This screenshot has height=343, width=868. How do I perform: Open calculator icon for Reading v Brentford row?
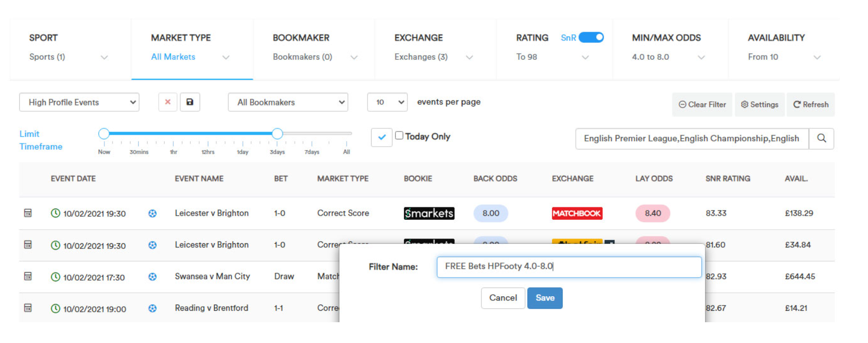click(x=28, y=308)
